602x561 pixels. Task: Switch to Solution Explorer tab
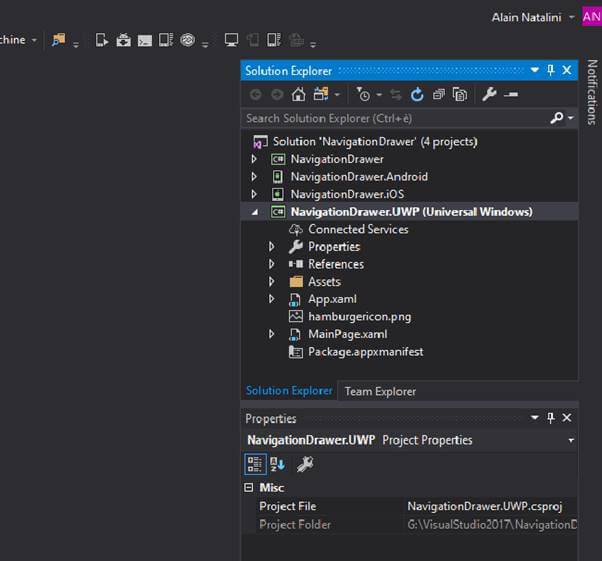pos(289,391)
